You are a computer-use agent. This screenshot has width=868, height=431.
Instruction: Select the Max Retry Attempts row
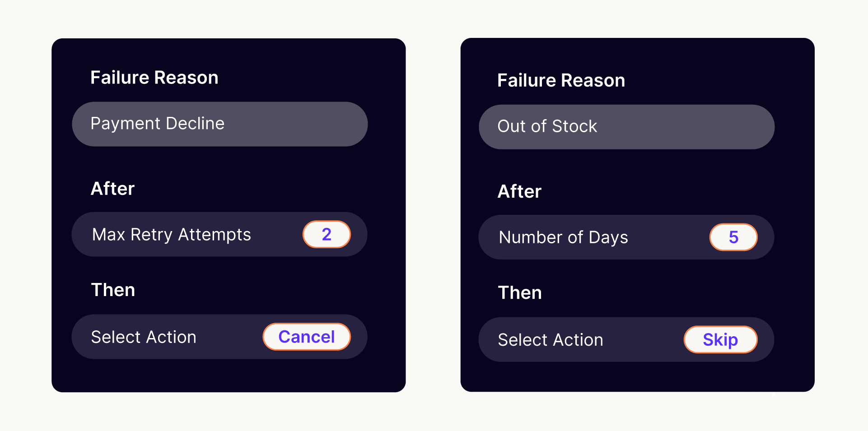point(219,235)
